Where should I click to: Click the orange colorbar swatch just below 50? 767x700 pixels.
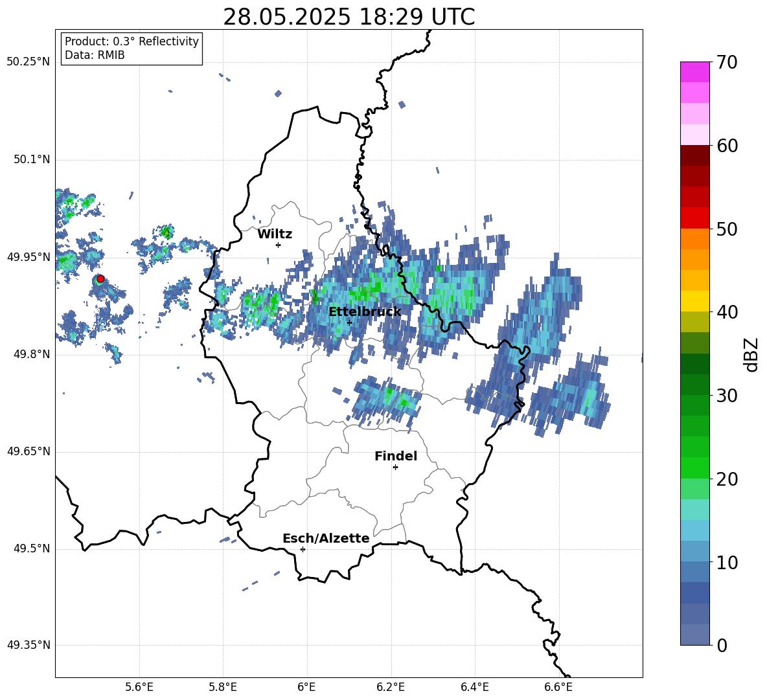pos(694,239)
